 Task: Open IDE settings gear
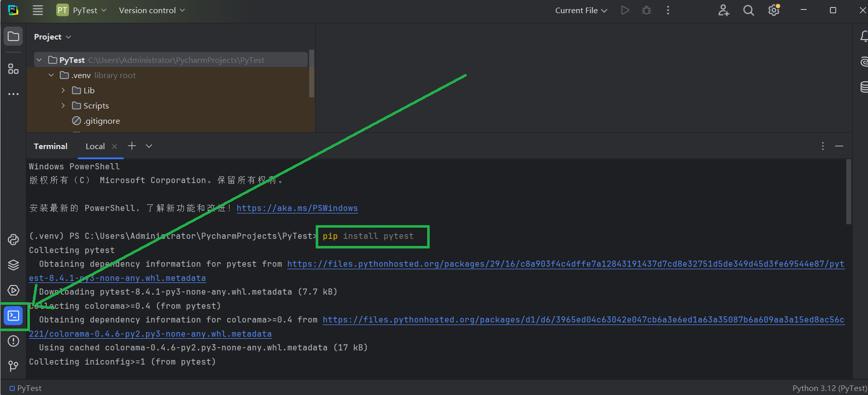(x=774, y=10)
